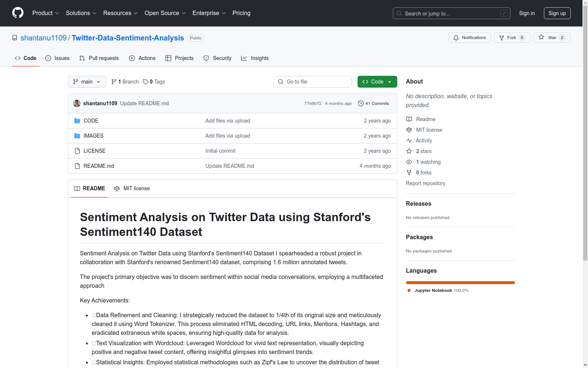Expand the Solutions menu
The height and width of the screenshot is (368, 588).
click(x=81, y=13)
